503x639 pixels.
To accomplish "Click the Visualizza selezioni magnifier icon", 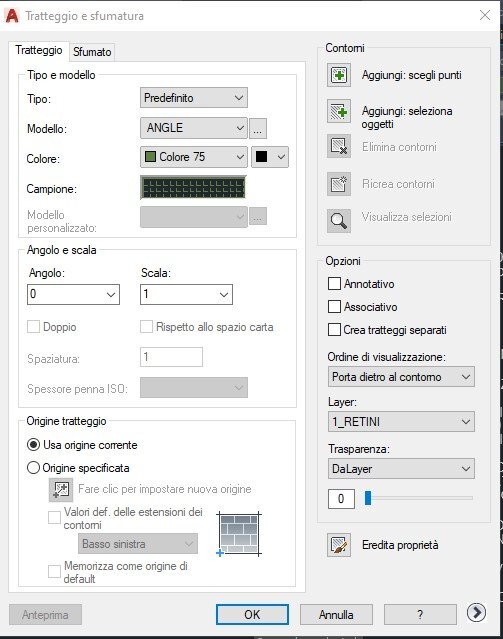I will [339, 221].
